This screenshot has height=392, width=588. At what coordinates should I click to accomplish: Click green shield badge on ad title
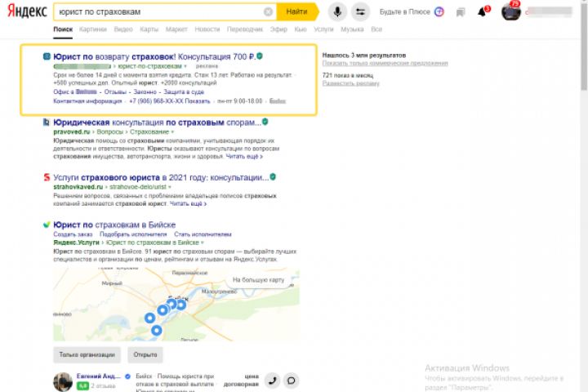tap(260, 56)
